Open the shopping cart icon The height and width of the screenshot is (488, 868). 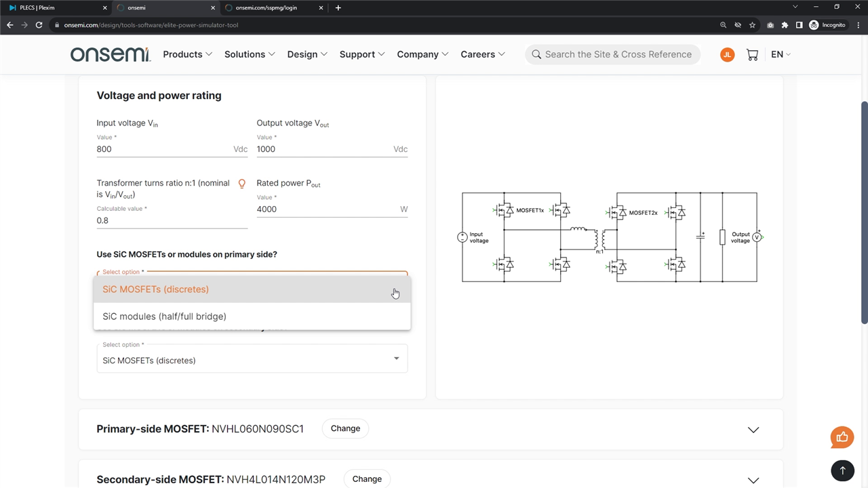[x=752, y=55]
